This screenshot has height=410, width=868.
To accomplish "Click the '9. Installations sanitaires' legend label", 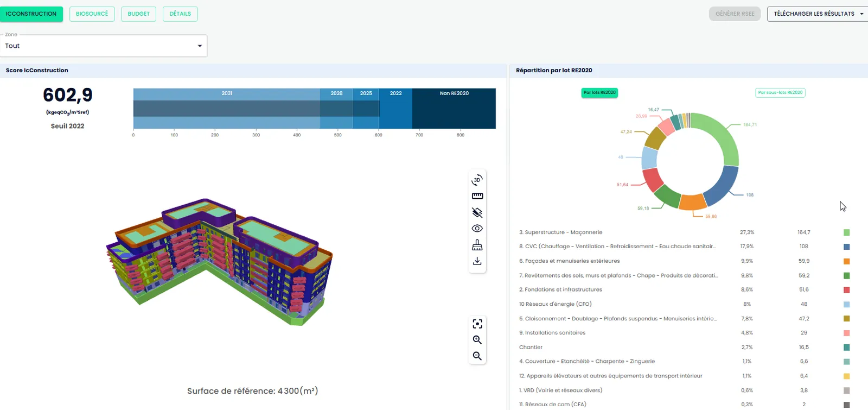I will (552, 333).
